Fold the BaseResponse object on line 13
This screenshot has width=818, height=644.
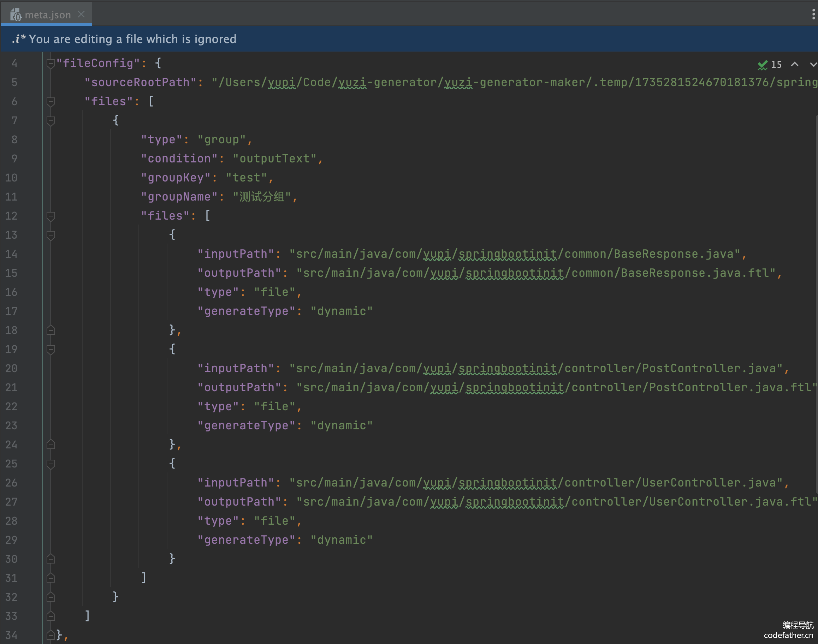(51, 235)
